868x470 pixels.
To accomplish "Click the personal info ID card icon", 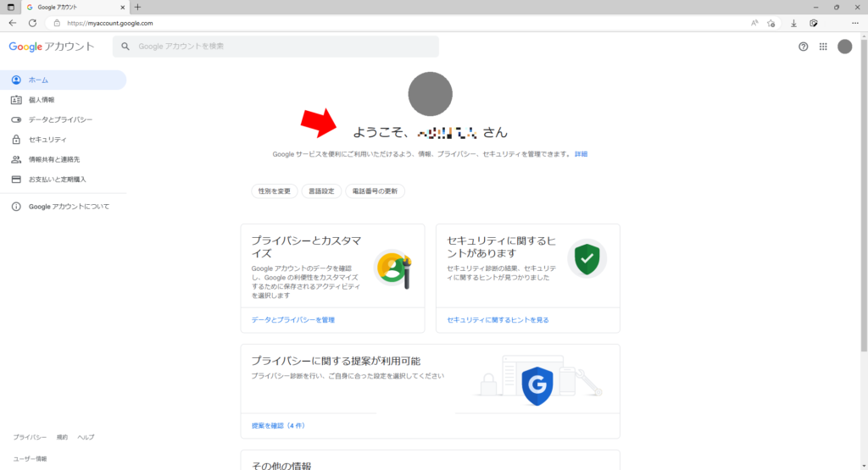I will click(16, 100).
